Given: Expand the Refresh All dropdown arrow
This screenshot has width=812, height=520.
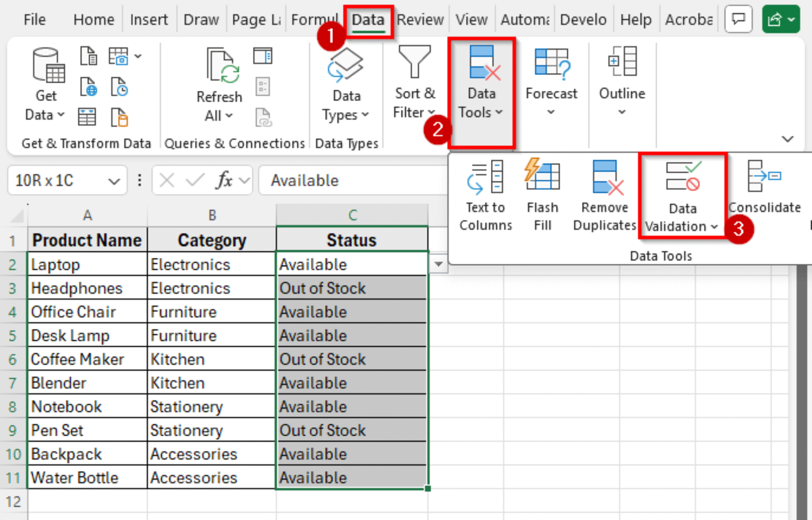Looking at the screenshot, I should [x=229, y=116].
